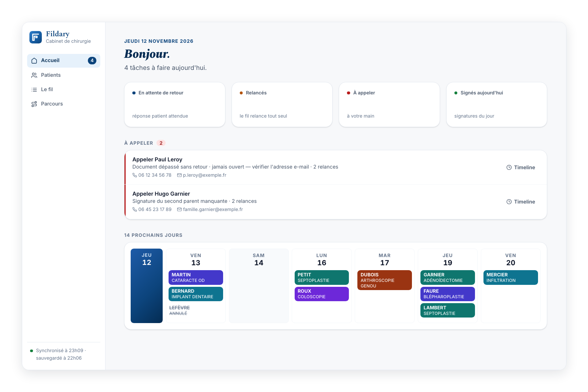Image resolution: width=588 pixels, height=392 pixels.
Task: Click phone number 06 12 34 56 78
Action: point(155,175)
